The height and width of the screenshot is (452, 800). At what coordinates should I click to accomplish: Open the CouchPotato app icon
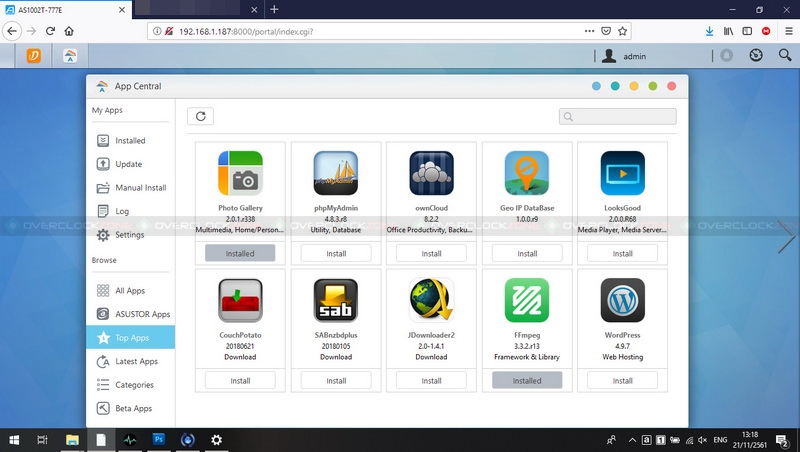(240, 300)
